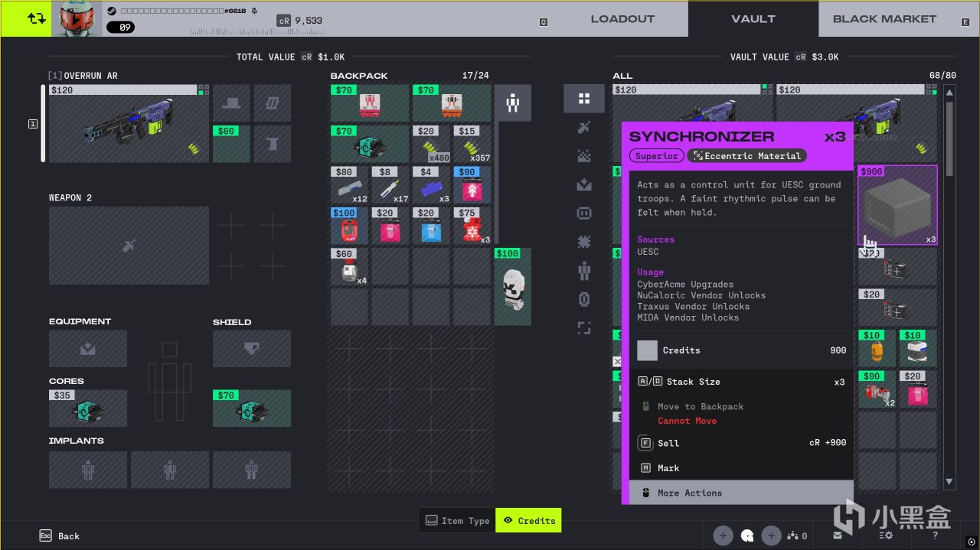
Task: Open the mail icon in bottom bar
Action: pyautogui.click(x=838, y=535)
